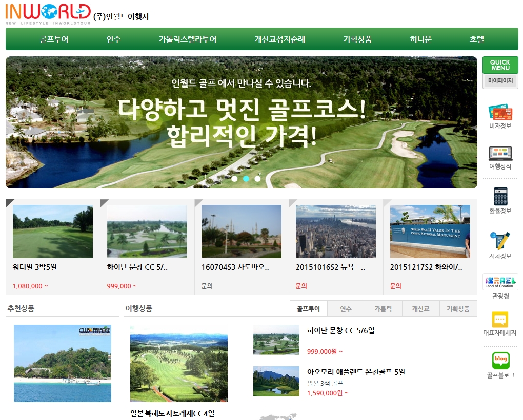Activate the second slideshow indicator dot
The width and height of the screenshot is (523, 420).
pos(246,179)
